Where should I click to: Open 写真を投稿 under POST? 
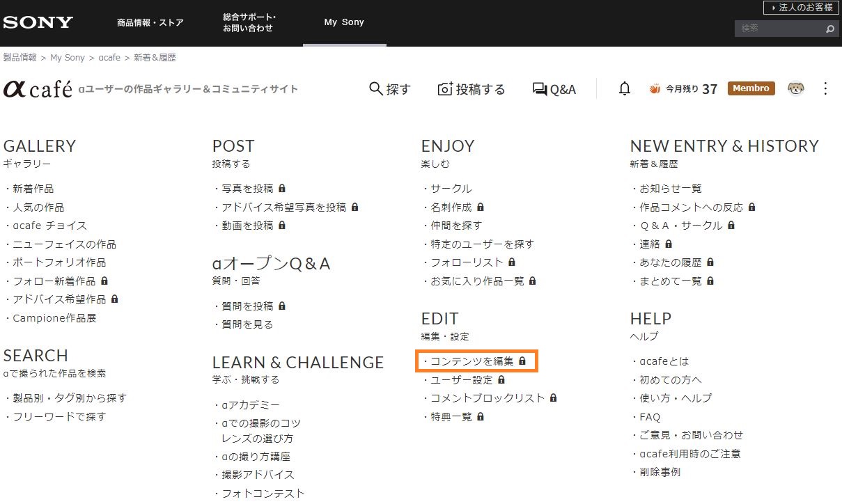[247, 189]
